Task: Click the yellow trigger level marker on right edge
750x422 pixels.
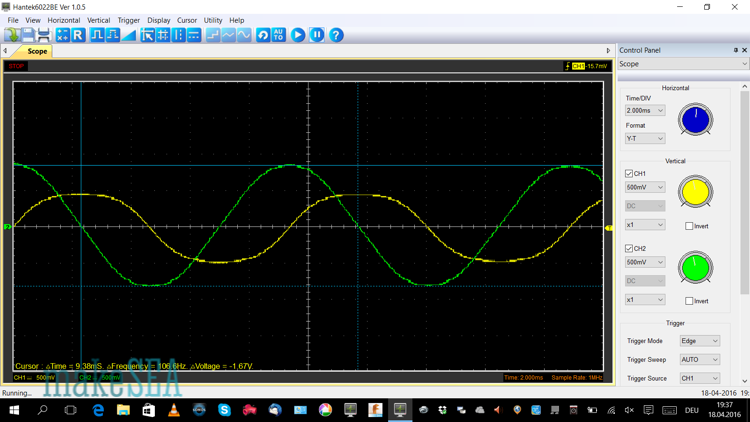Action: pyautogui.click(x=609, y=228)
